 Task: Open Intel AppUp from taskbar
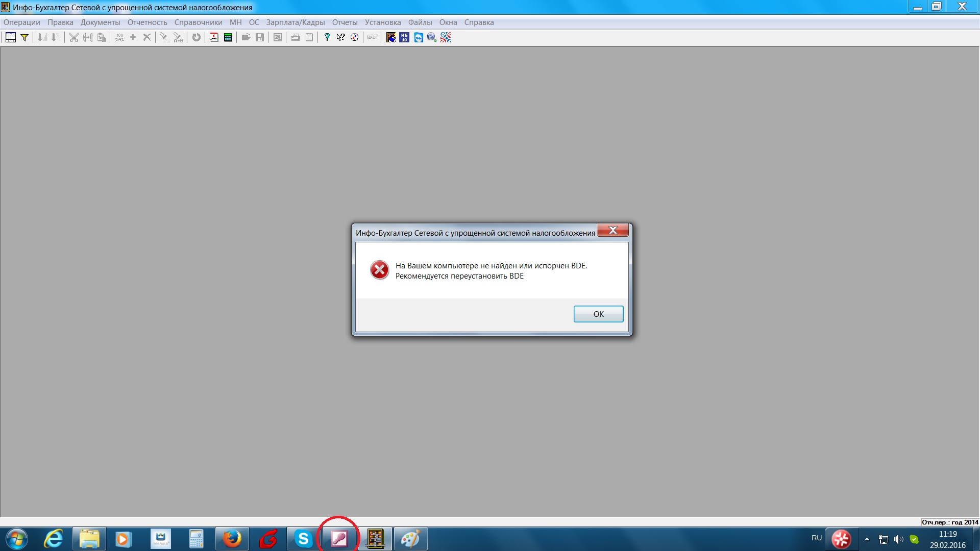point(161,539)
